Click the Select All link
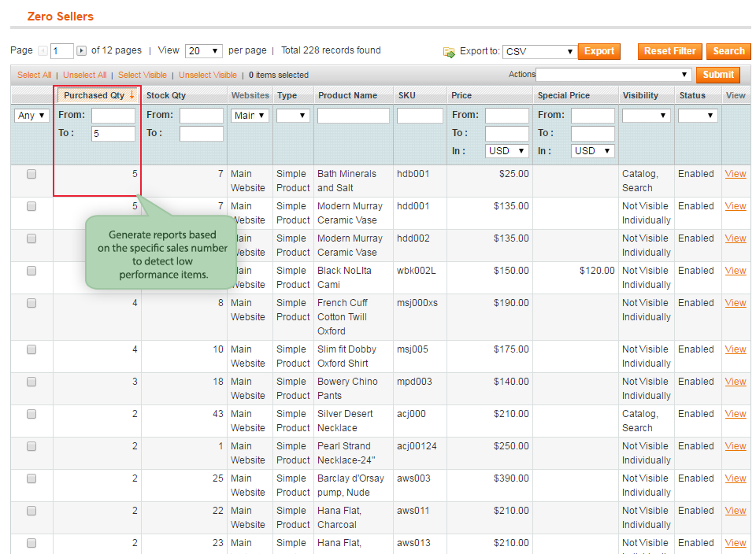Screen dimensions: 756x554 tap(35, 76)
